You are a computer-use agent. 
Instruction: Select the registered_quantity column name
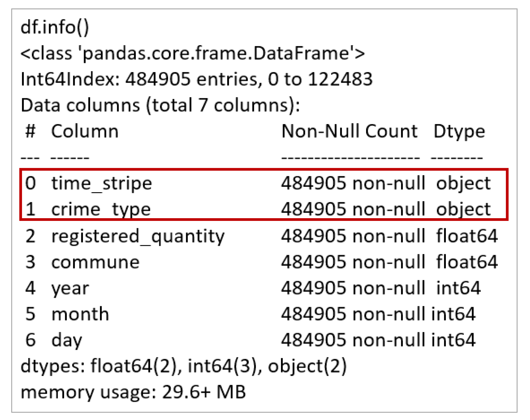point(138,236)
